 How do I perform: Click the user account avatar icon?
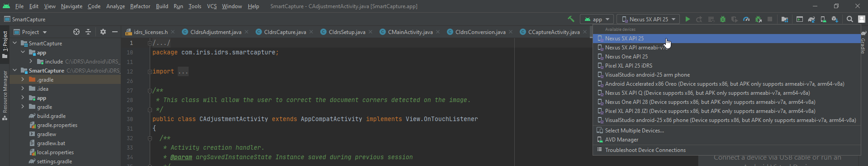[x=861, y=19]
